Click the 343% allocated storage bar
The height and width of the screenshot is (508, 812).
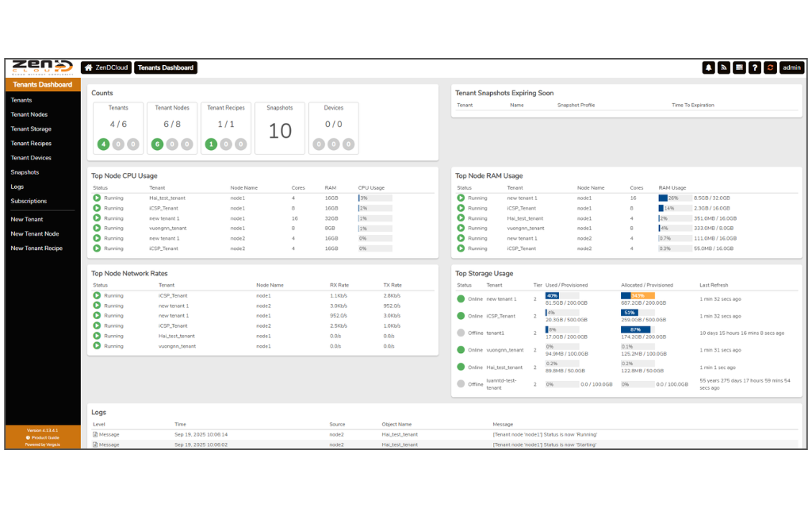(x=638, y=295)
